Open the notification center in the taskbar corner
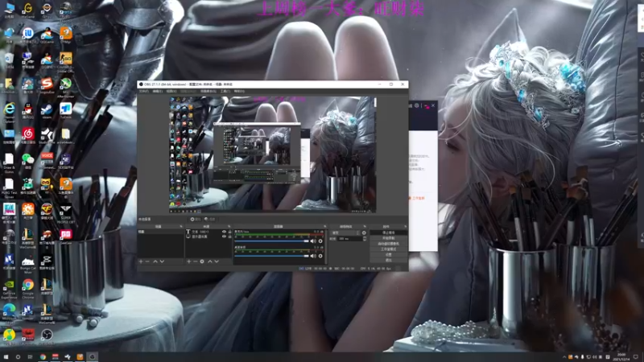 pyautogui.click(x=636, y=357)
